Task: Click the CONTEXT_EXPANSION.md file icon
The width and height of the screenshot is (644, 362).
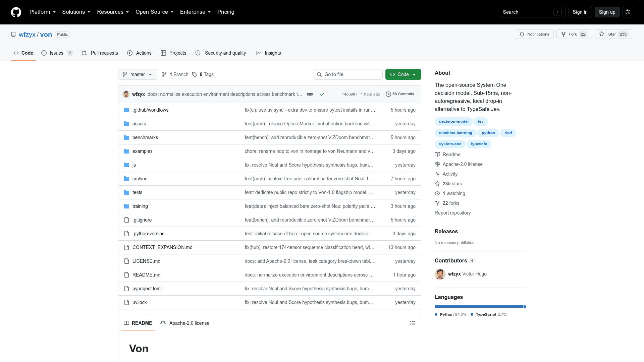Action: tap(126, 247)
